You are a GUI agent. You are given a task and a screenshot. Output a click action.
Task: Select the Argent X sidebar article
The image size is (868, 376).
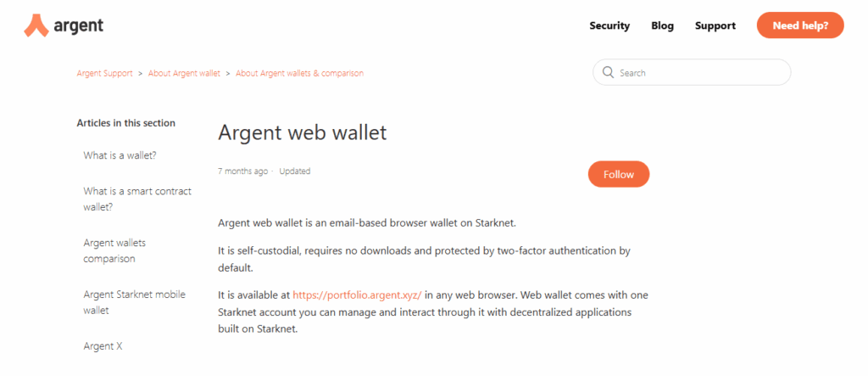(103, 346)
